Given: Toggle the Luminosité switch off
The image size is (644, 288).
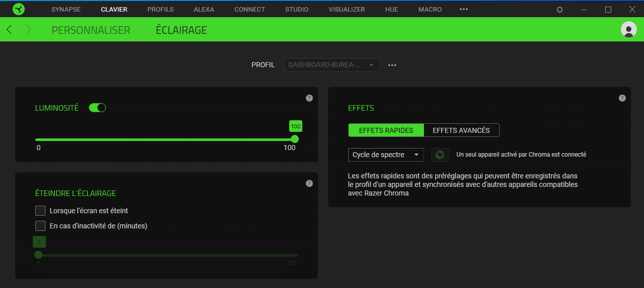Looking at the screenshot, I should pos(97,108).
